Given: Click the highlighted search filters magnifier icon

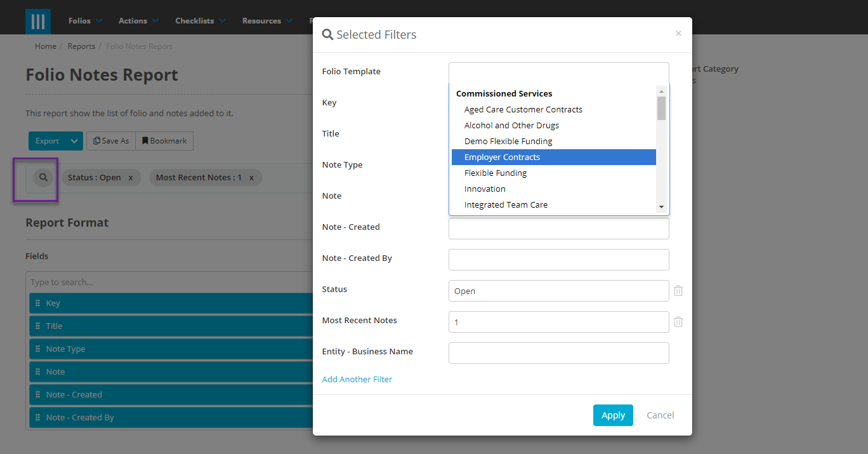Looking at the screenshot, I should click(x=42, y=177).
